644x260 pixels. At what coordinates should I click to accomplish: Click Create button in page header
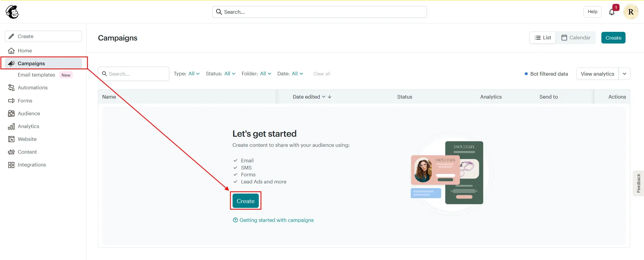click(x=613, y=38)
